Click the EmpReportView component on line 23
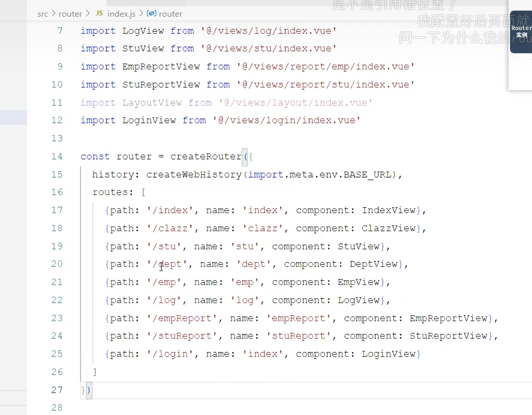 [x=448, y=318]
